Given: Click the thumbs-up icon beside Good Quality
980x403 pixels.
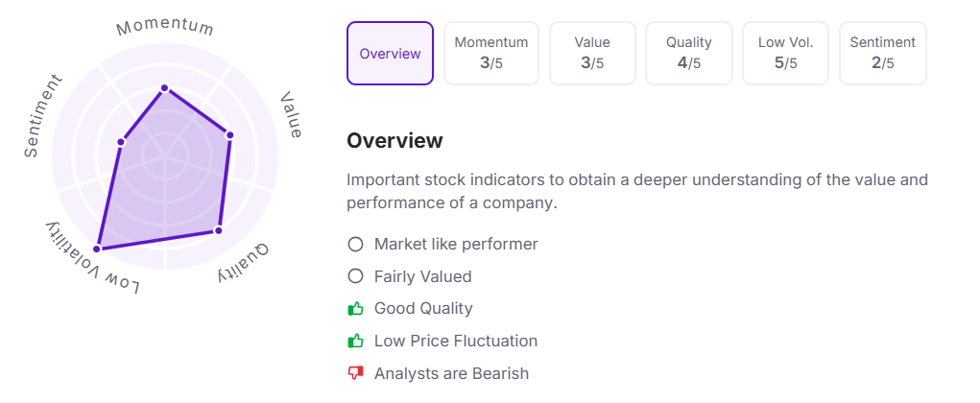Looking at the screenshot, I should click(355, 309).
